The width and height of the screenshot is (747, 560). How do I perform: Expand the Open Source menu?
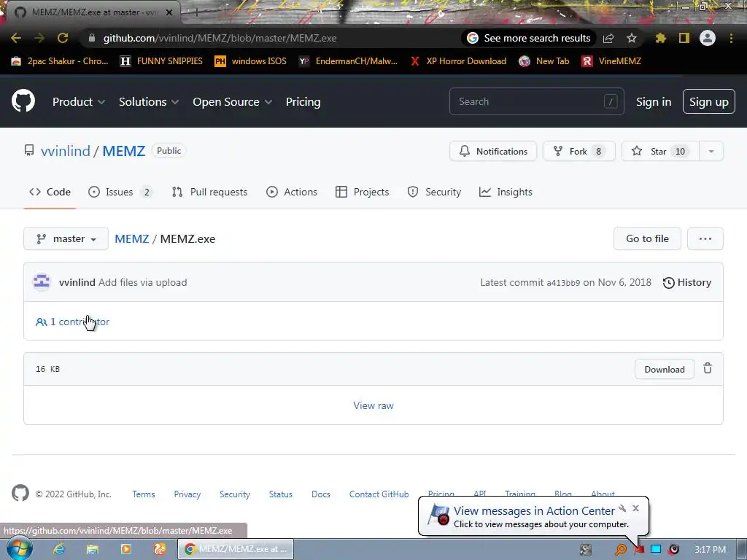click(x=233, y=102)
